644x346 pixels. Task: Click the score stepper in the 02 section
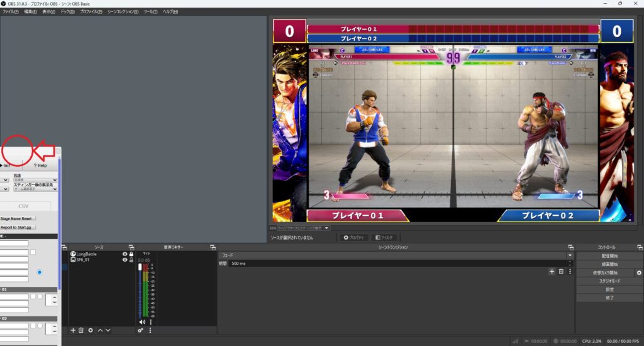coord(52,329)
